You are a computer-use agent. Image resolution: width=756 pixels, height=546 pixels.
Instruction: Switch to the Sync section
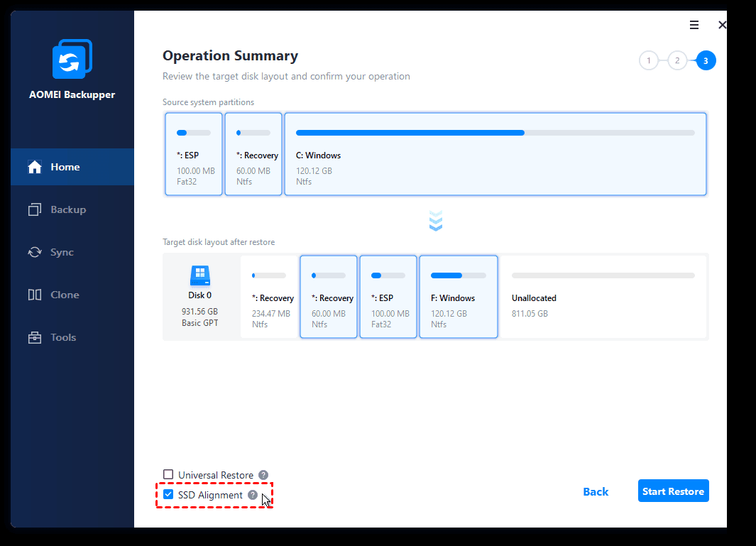click(62, 252)
